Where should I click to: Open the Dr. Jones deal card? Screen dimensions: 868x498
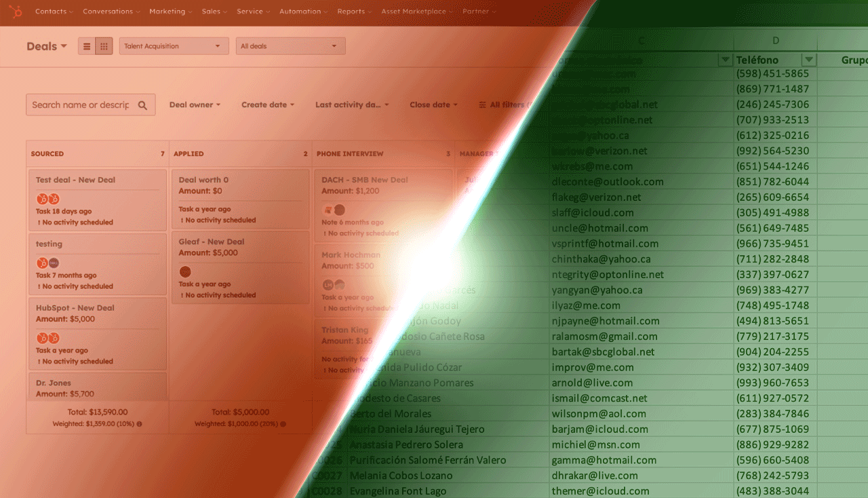point(98,386)
